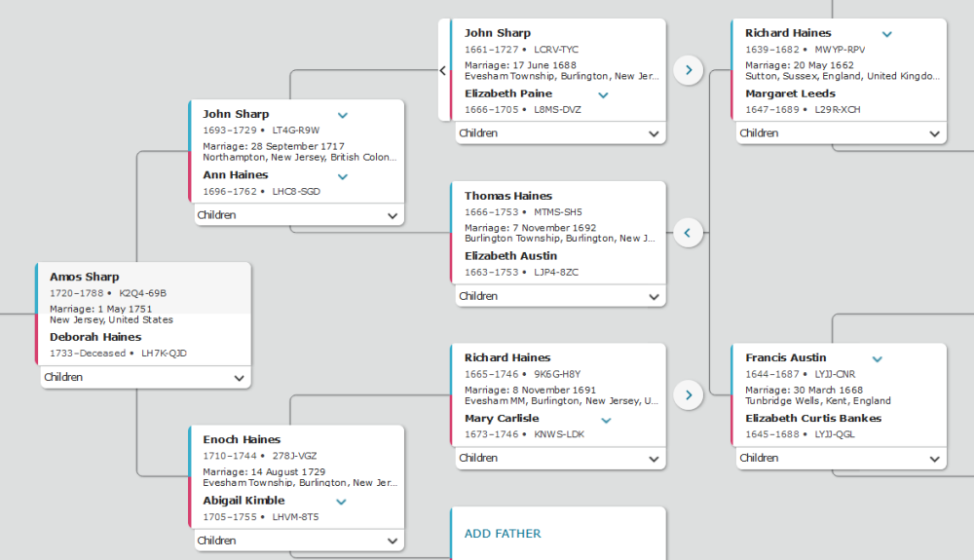Click ADD FATHER link
The height and width of the screenshot is (560, 974).
point(503,534)
